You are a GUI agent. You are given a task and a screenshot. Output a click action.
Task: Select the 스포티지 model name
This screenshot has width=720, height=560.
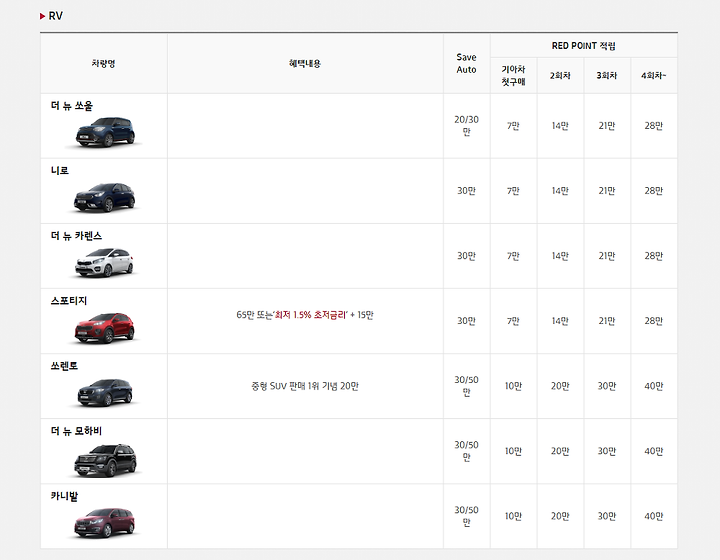click(x=69, y=301)
